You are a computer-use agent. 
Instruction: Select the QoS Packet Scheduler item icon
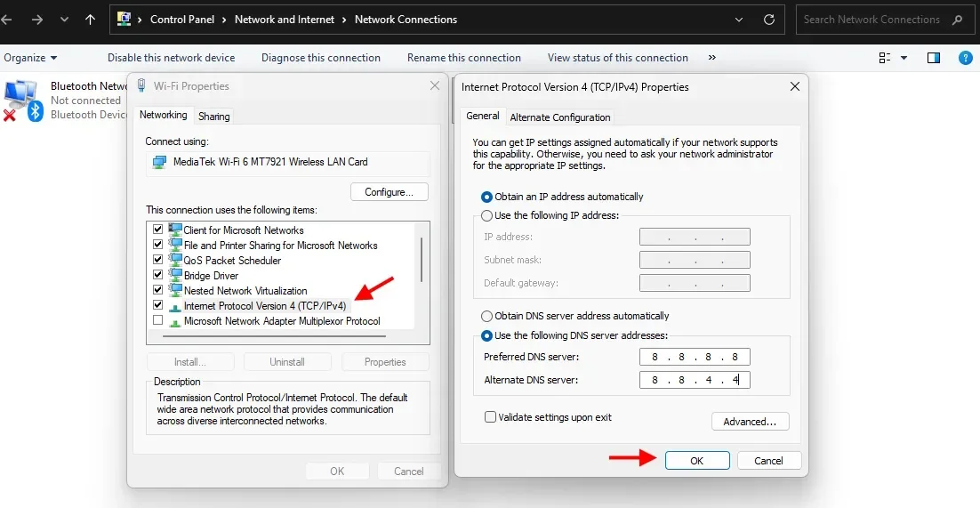pyautogui.click(x=175, y=259)
